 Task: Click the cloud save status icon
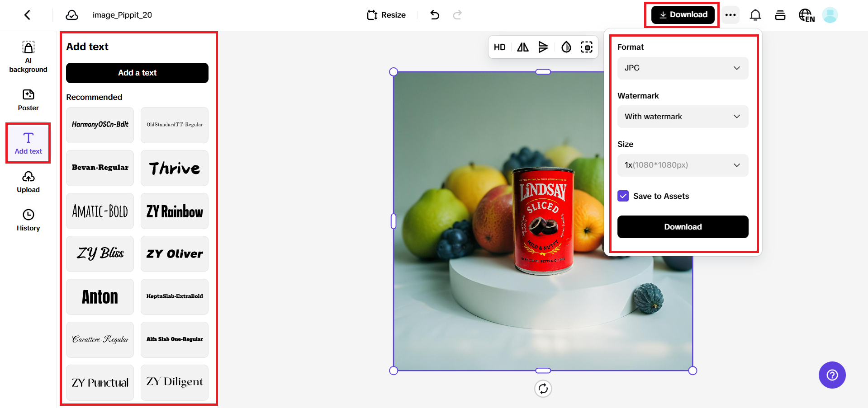[x=72, y=15]
